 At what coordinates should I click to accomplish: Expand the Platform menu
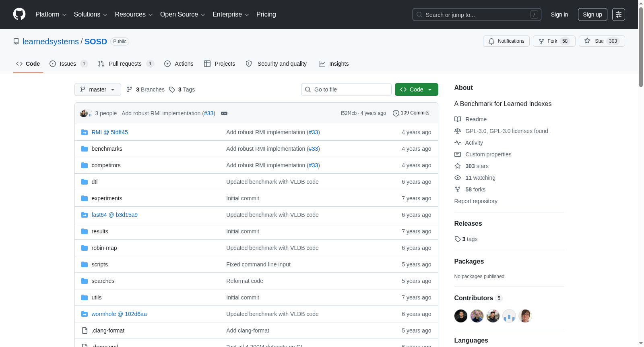(x=51, y=15)
